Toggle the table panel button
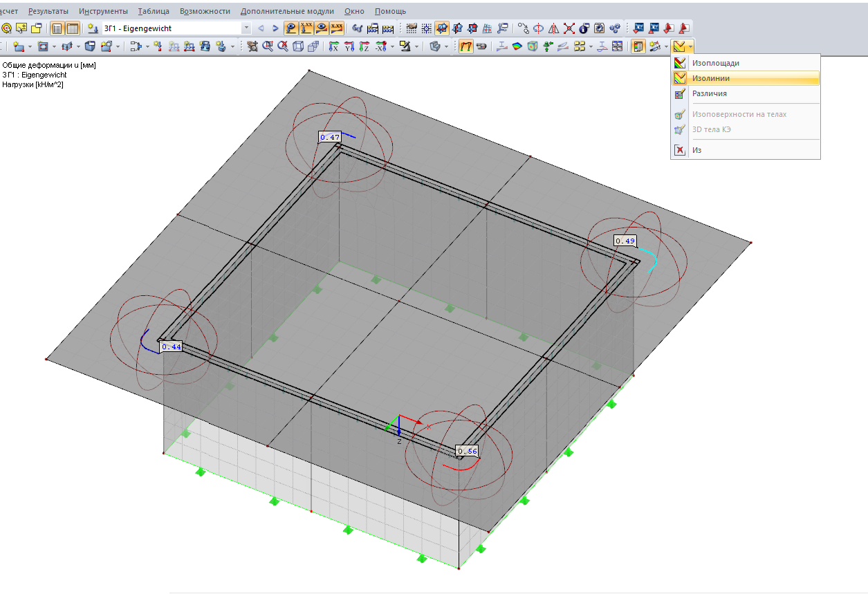This screenshot has height=594, width=868. pos(73,28)
